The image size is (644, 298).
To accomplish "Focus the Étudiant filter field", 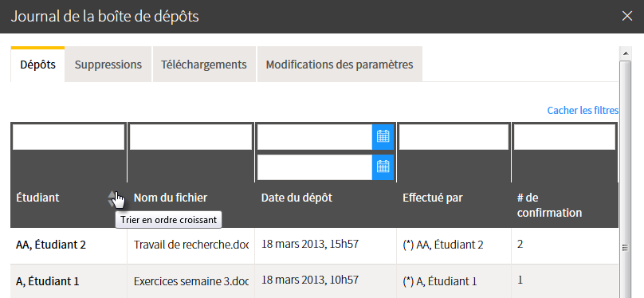I will 69,137.
